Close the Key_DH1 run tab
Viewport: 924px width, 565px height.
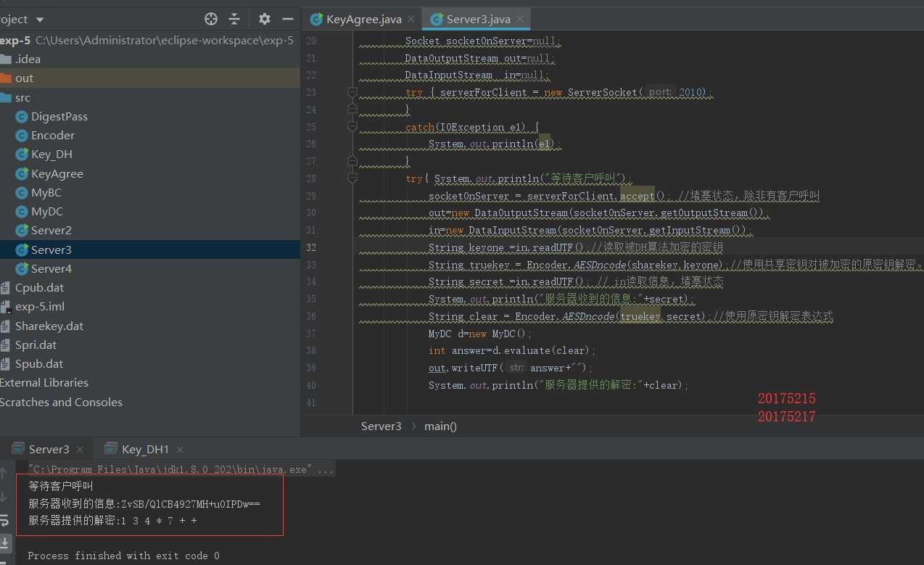pos(180,450)
